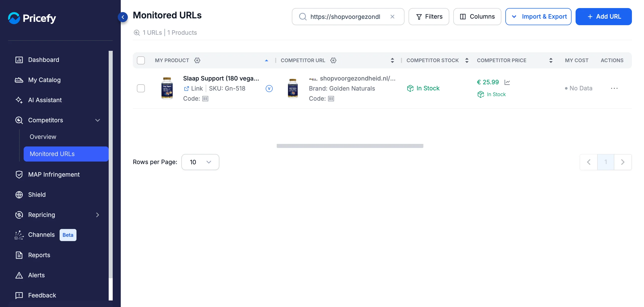The width and height of the screenshot is (644, 307).
Task: Click the shopvoorgezondheid favicon
Action: coord(313,79)
